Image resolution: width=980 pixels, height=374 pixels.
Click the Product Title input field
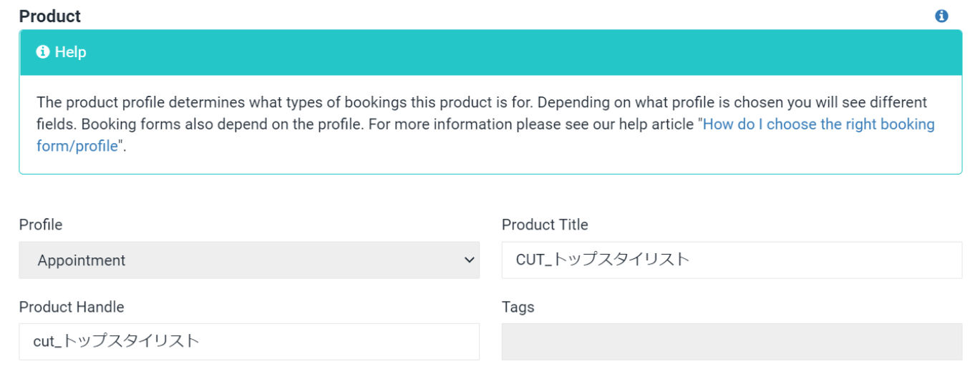pos(732,260)
